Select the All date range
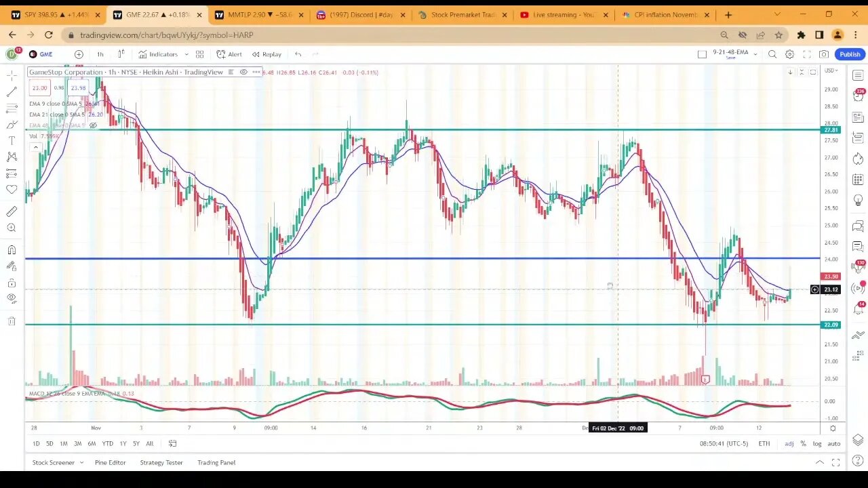868x488 pixels. click(x=149, y=443)
